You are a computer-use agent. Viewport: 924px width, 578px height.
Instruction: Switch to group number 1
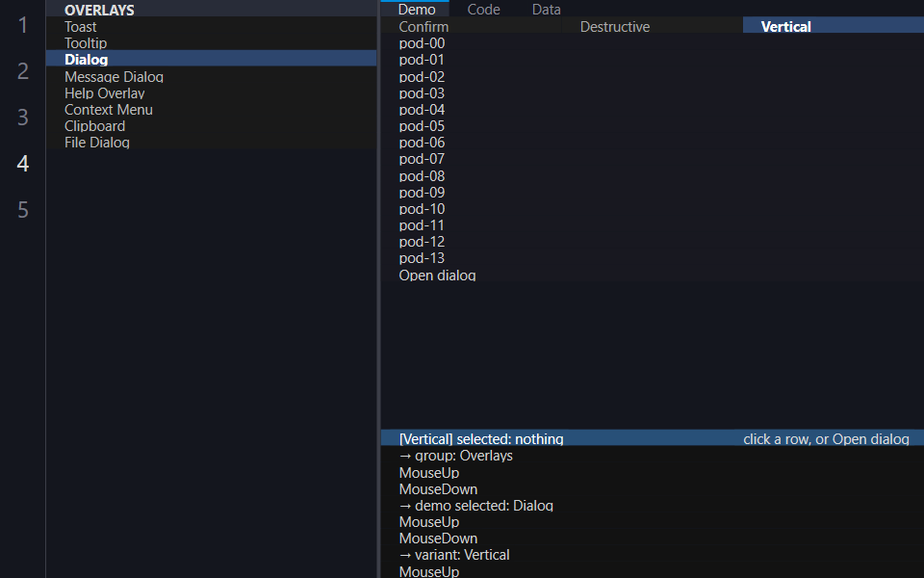22,25
